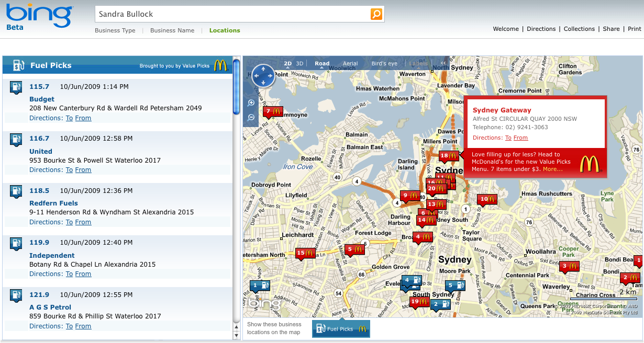Toggle Fuel Picks locations on the map
This screenshot has width=644, height=343.
(341, 329)
